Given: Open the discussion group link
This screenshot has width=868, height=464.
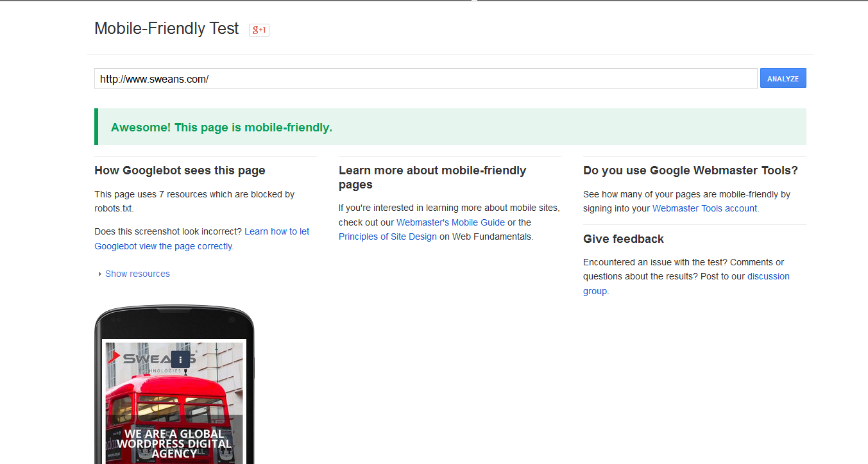Looking at the screenshot, I should pyautogui.click(x=686, y=284).
